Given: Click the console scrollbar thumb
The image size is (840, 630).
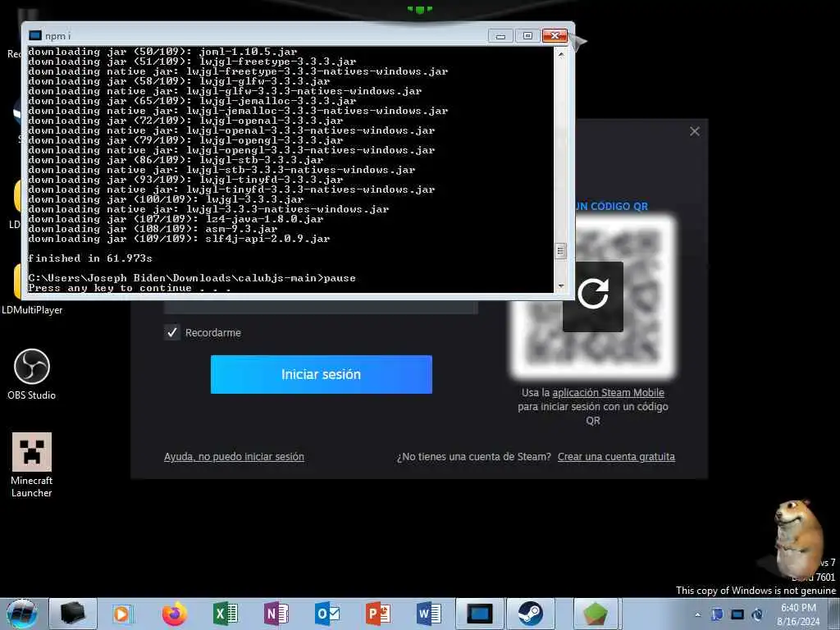Looking at the screenshot, I should coord(560,251).
